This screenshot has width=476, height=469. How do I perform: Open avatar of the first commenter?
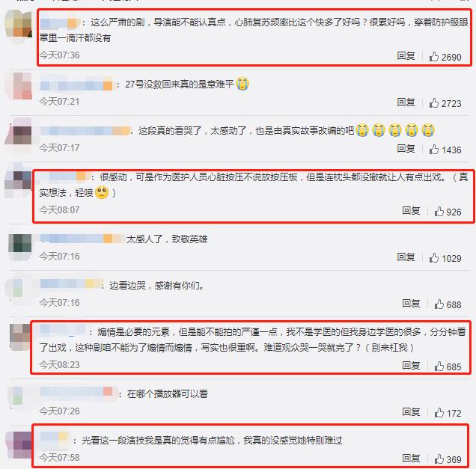(19, 25)
